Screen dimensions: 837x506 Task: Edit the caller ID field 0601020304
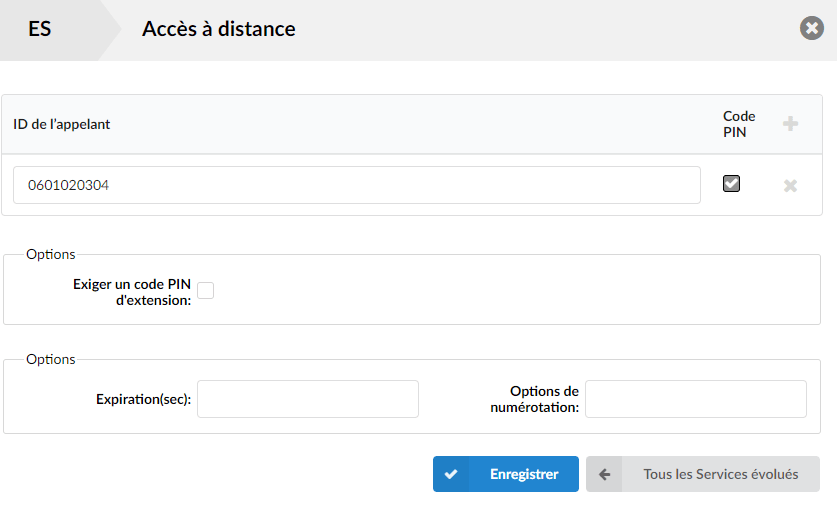[x=357, y=185]
